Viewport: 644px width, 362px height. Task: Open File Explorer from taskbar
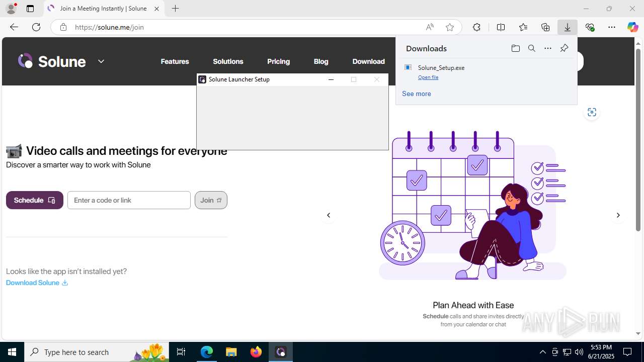point(231,352)
